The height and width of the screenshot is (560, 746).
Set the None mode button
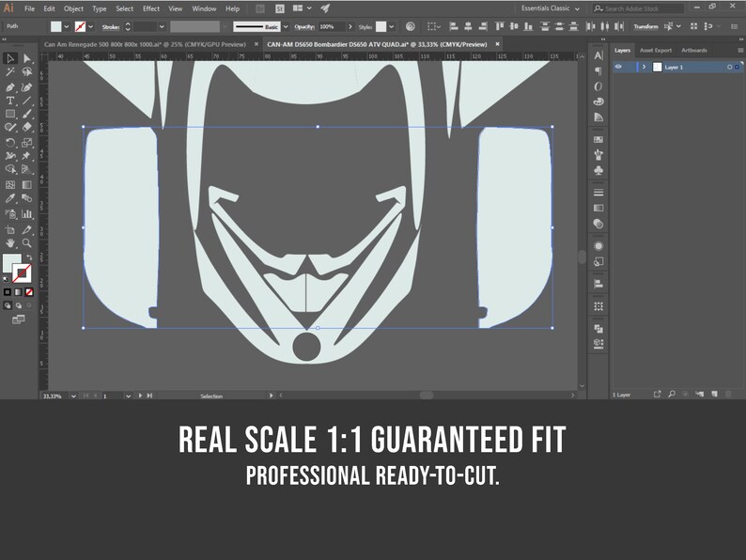tap(29, 292)
